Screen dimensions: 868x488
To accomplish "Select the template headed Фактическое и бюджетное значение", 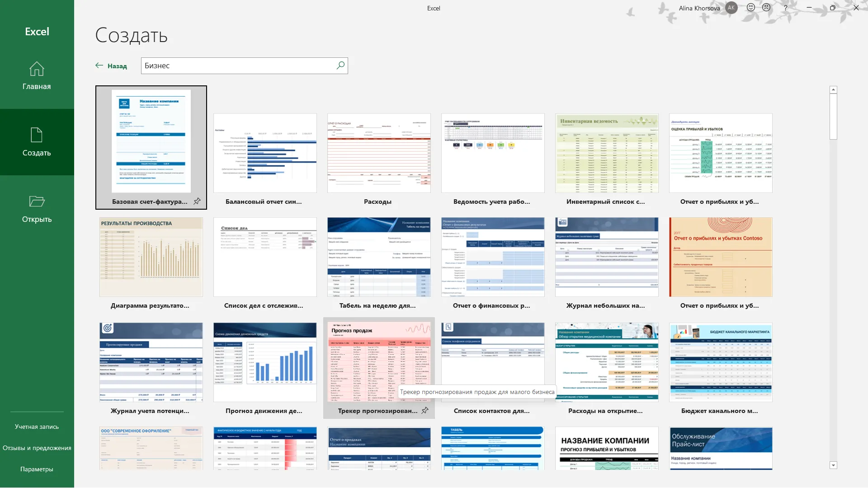I will [265, 448].
